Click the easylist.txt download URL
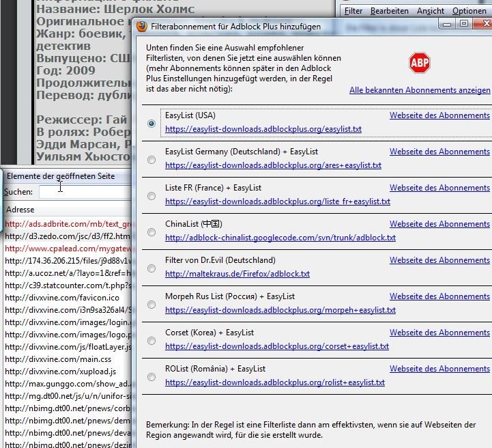Viewport: 492px width, 448px height. tap(263, 129)
